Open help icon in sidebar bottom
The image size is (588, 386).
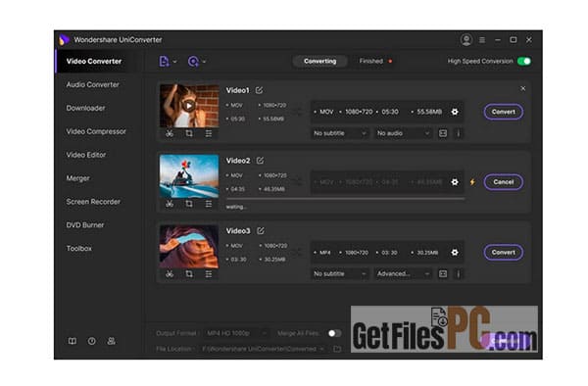pyautogui.click(x=92, y=341)
